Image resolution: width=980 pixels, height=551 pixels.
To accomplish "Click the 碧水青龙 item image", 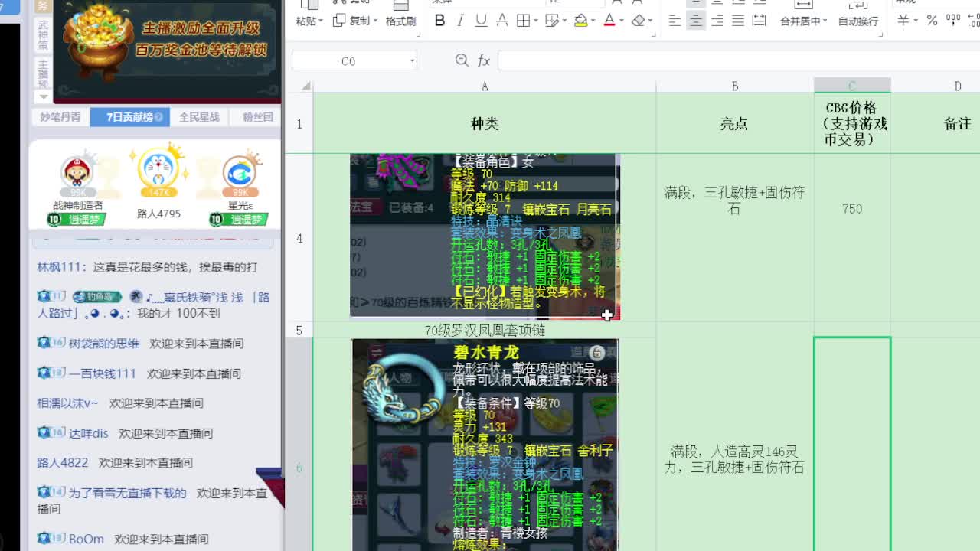I will (485, 445).
